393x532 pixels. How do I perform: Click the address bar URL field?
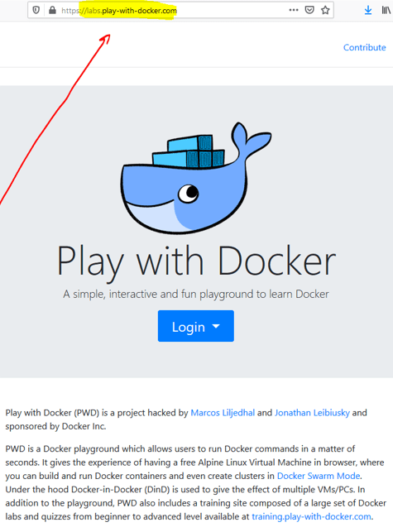(180, 10)
